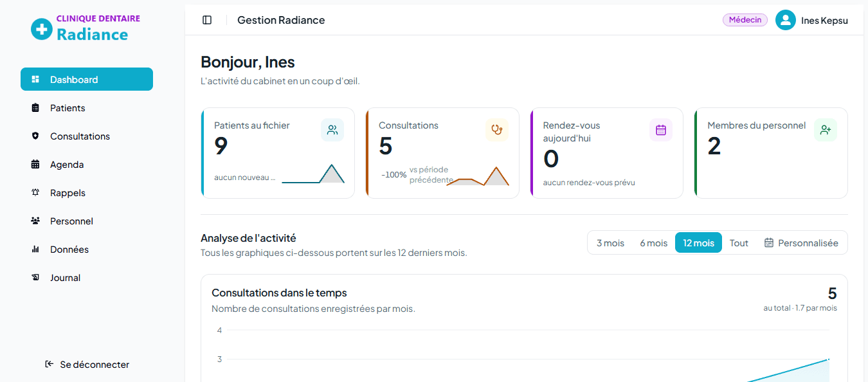The image size is (868, 382).
Task: Open the Consultations stat card
Action: [442, 153]
